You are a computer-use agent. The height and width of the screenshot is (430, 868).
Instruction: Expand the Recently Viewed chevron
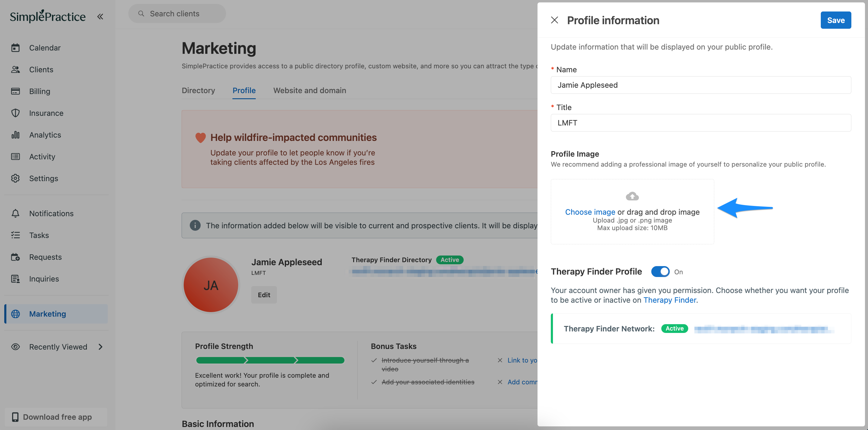point(100,347)
